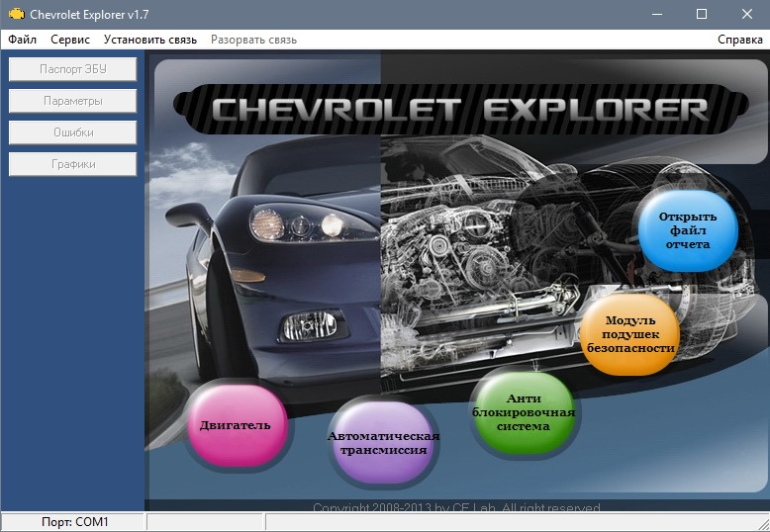Select the Ошибки sidebar button
Viewport: 770px width, 532px height.
coord(72,133)
